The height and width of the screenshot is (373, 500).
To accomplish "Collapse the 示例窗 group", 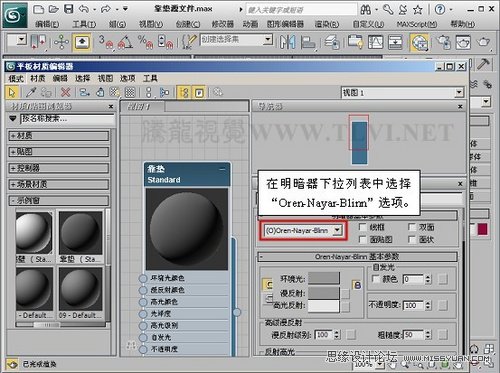I will [x=58, y=200].
